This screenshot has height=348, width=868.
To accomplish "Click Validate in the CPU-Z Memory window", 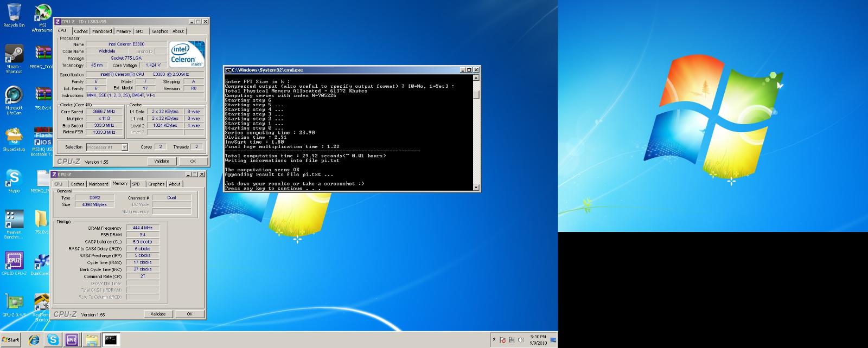I will [x=158, y=314].
